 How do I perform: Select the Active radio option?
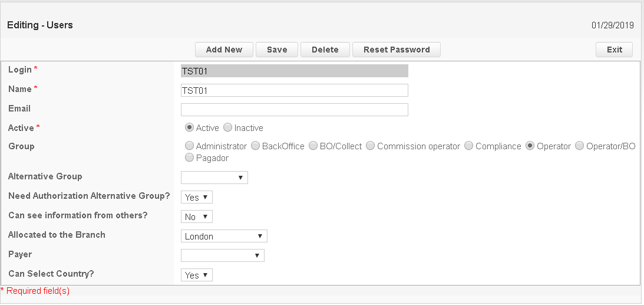pos(189,127)
